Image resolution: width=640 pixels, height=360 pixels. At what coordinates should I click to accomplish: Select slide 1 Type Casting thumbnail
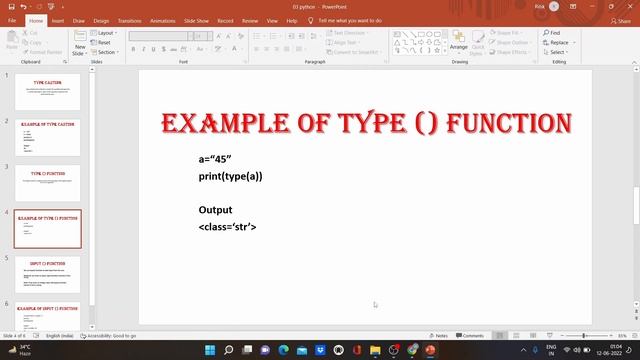click(48, 92)
